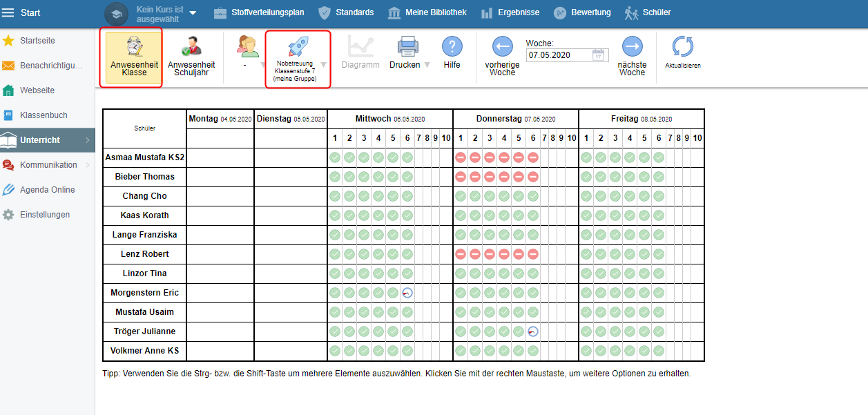The width and height of the screenshot is (868, 415).
Task: Click Morgenstern Eric's late clock icon on Mittwoch
Action: coord(407,293)
